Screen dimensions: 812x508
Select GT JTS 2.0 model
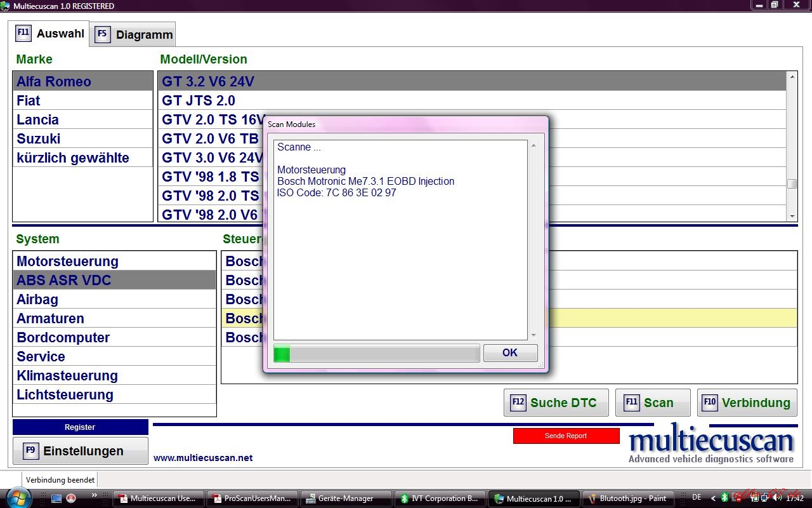472,100
